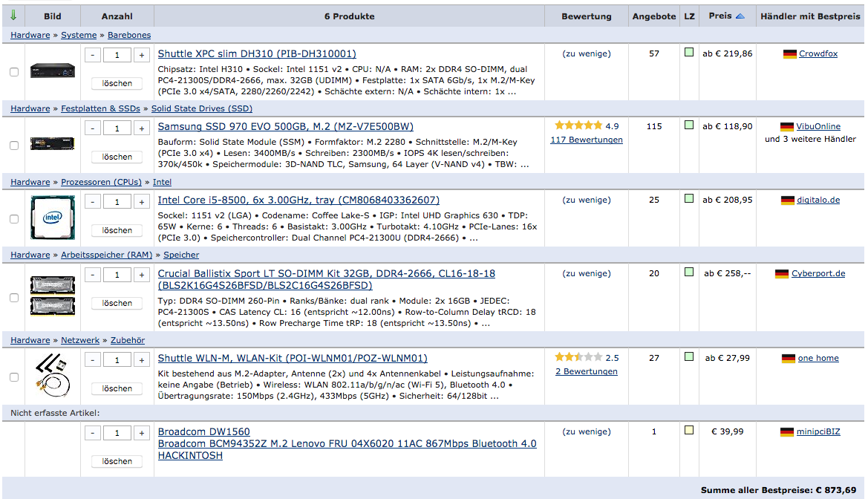Open Solid State Drives (SSD) breadcrumb
Image resolution: width=868 pixels, height=499 pixels.
(202, 108)
